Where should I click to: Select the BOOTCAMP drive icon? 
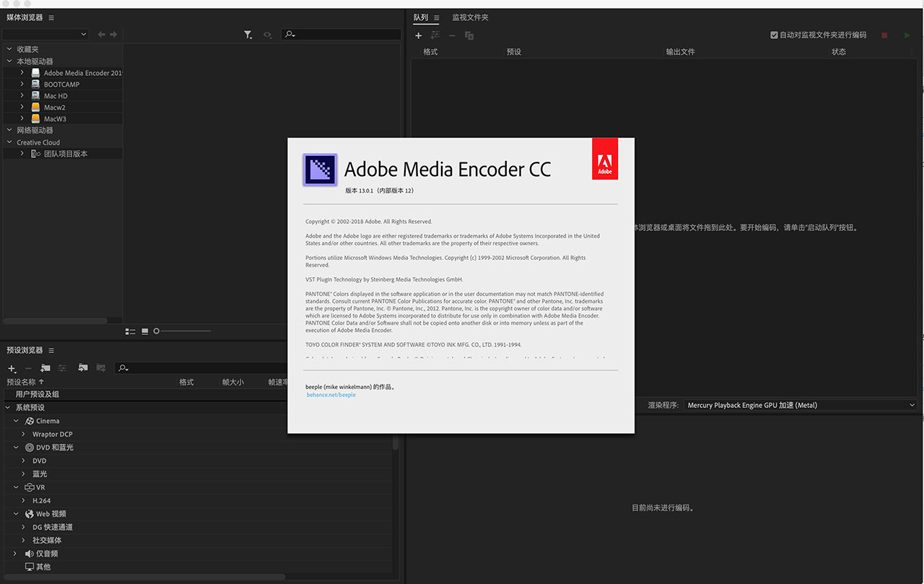click(35, 84)
